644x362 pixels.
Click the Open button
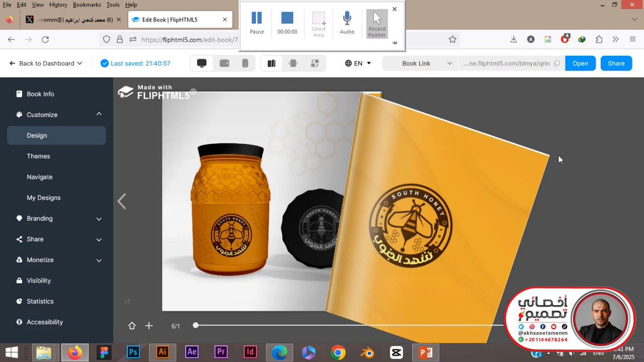[580, 63]
